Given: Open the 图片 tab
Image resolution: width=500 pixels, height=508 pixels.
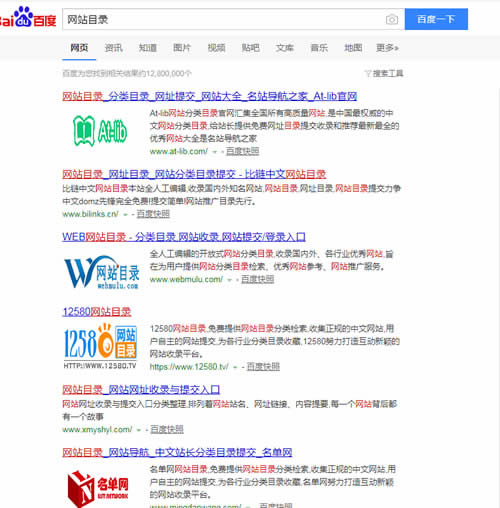Looking at the screenshot, I should [x=182, y=48].
